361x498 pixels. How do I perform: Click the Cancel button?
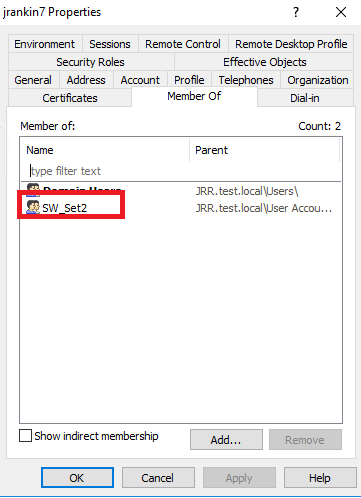pos(158,478)
